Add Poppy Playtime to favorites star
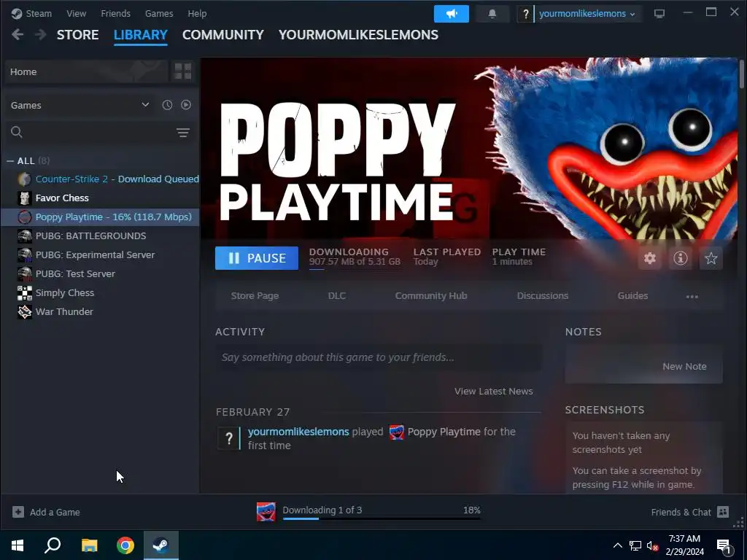The image size is (747, 560). (711, 258)
